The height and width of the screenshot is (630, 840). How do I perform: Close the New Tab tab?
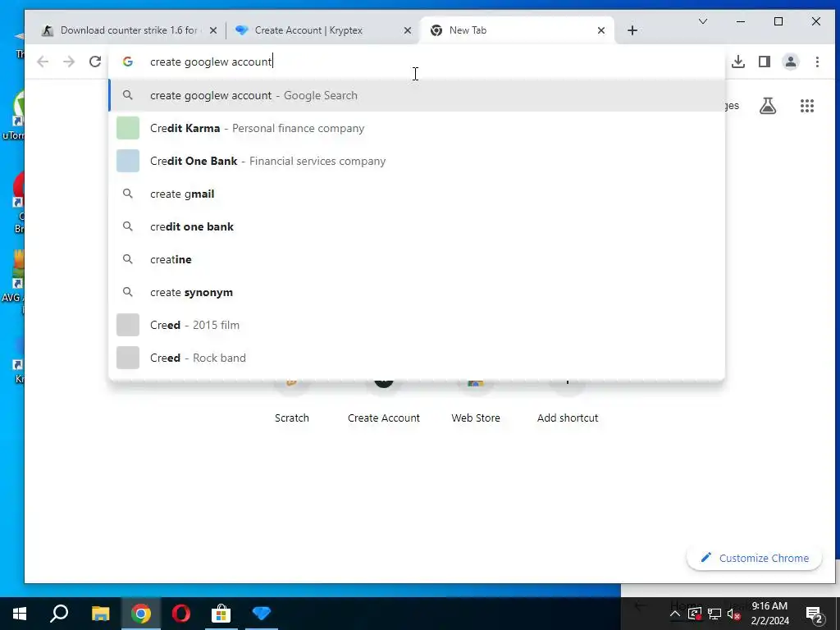pyautogui.click(x=601, y=30)
